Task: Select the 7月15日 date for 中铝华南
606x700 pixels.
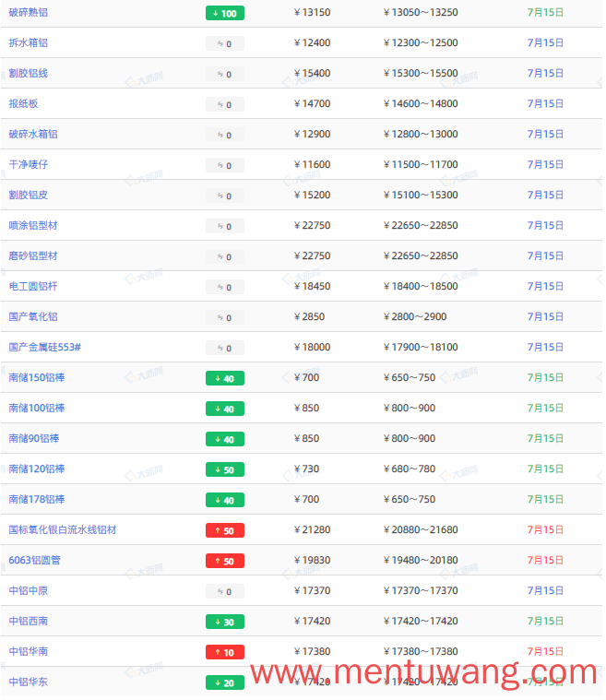Action: point(545,651)
